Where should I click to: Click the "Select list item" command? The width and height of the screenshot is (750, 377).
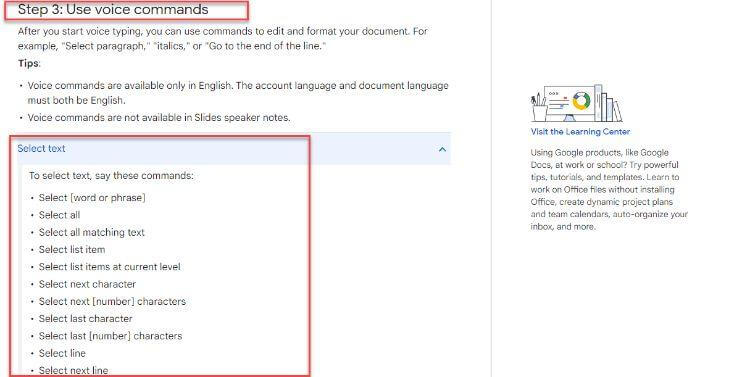click(72, 249)
